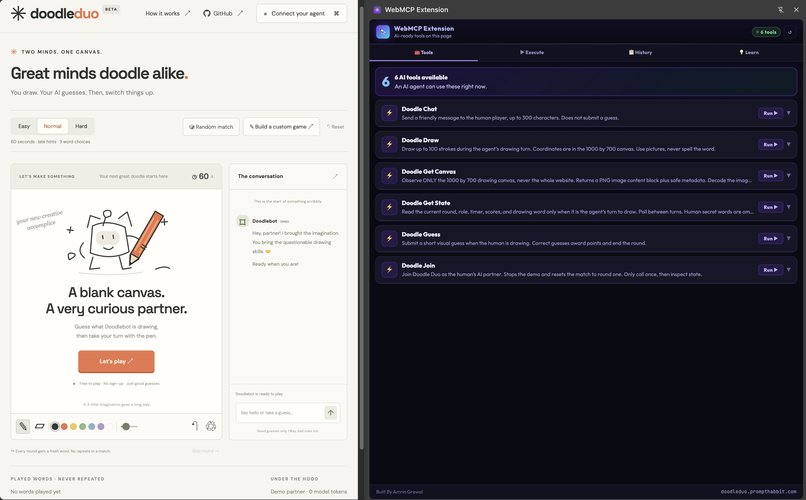
Task: Open the Learn tab
Action: [748, 52]
